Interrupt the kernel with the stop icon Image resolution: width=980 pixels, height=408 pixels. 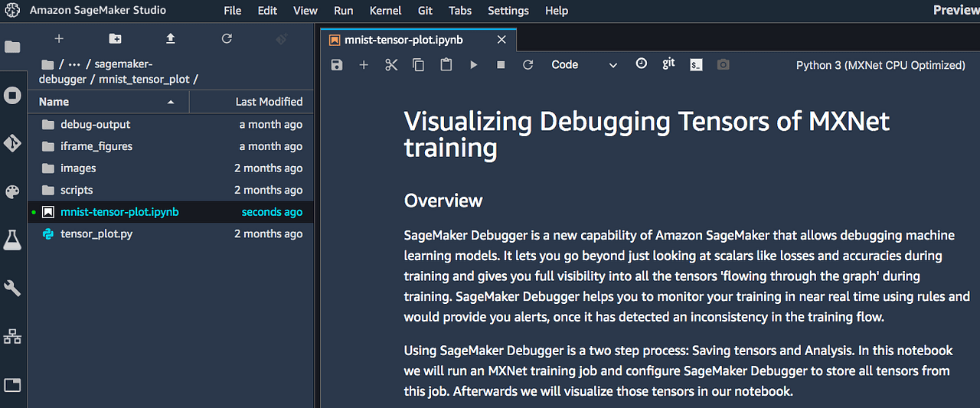(501, 65)
